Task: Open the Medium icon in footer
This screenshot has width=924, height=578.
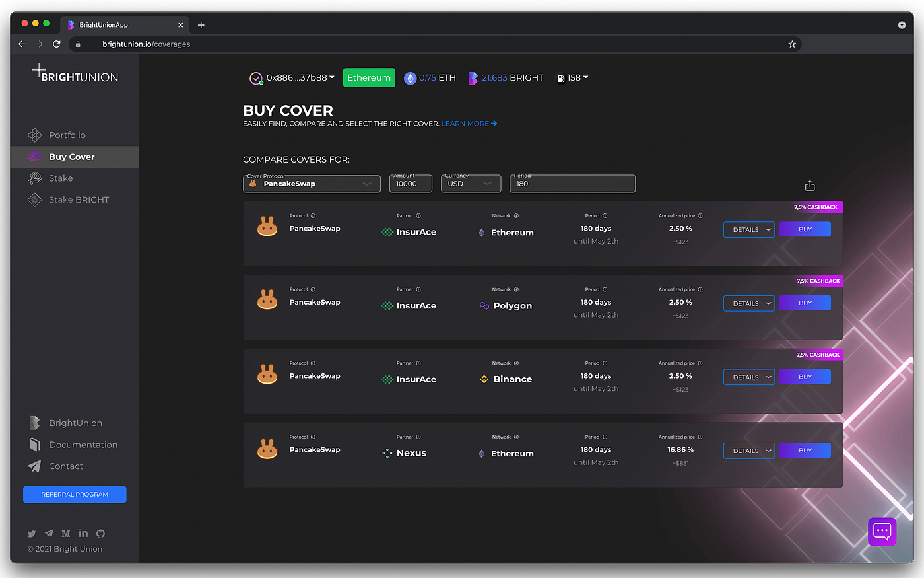Action: pos(66,534)
